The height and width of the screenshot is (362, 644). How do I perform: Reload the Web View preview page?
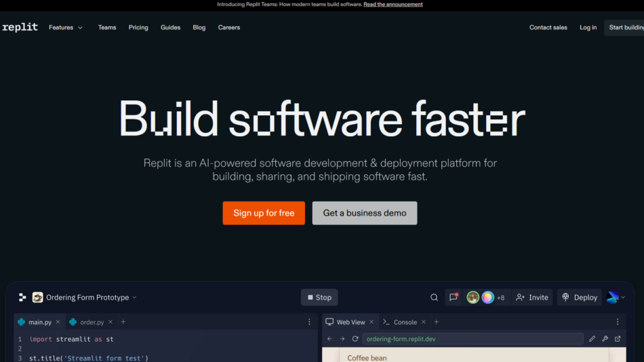(355, 339)
